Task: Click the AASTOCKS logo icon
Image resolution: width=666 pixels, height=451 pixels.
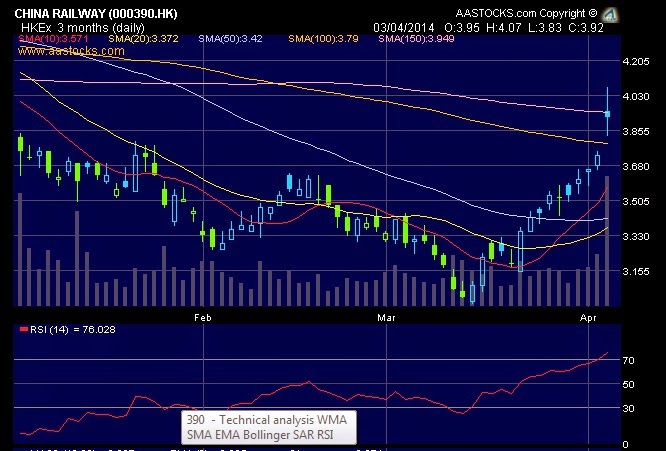Action: point(610,15)
